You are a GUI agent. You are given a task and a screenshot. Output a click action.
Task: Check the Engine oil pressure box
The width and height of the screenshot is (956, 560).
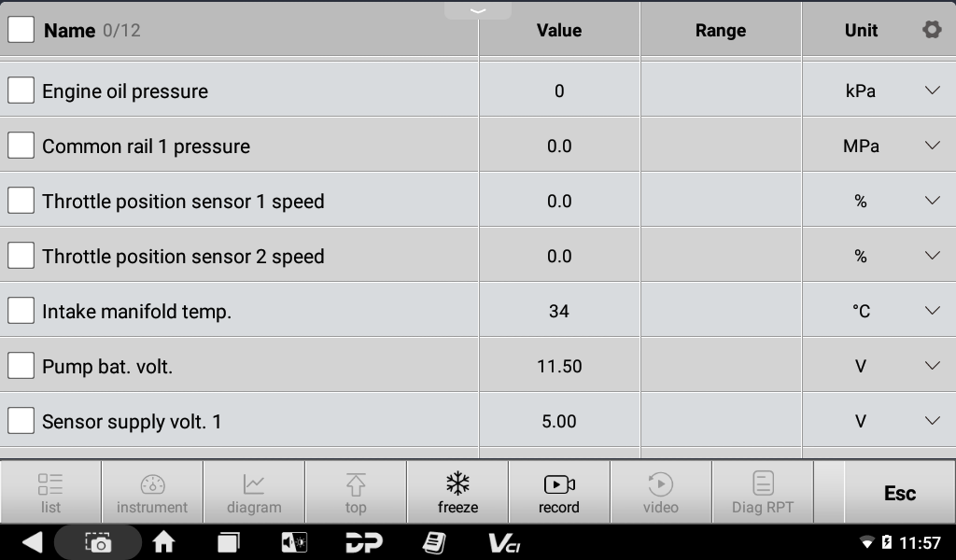pos(21,91)
